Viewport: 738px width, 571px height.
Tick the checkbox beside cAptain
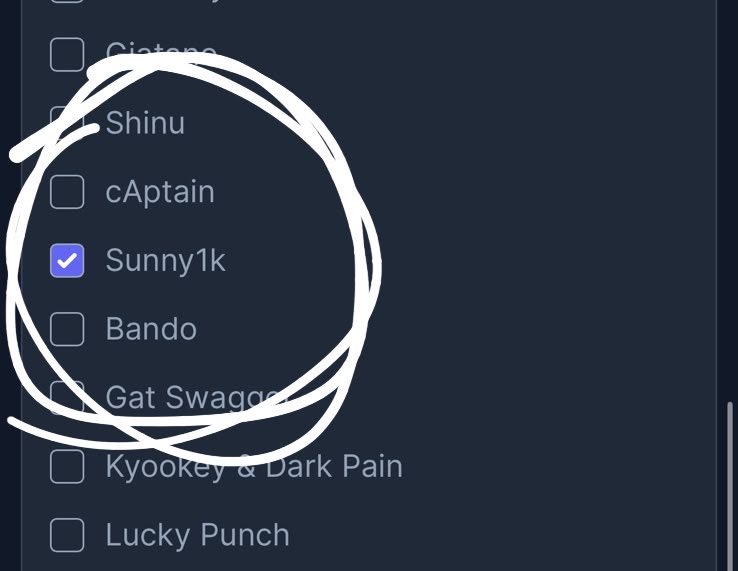(67, 192)
